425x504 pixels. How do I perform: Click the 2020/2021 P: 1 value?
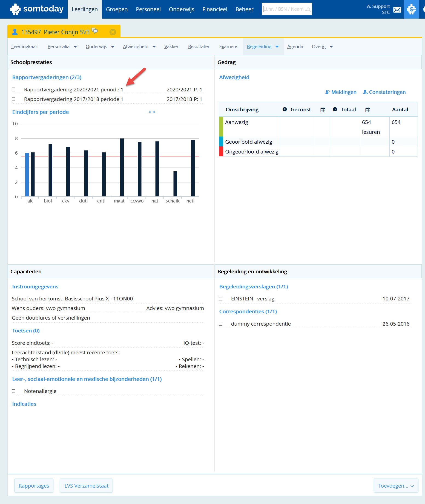(x=184, y=90)
